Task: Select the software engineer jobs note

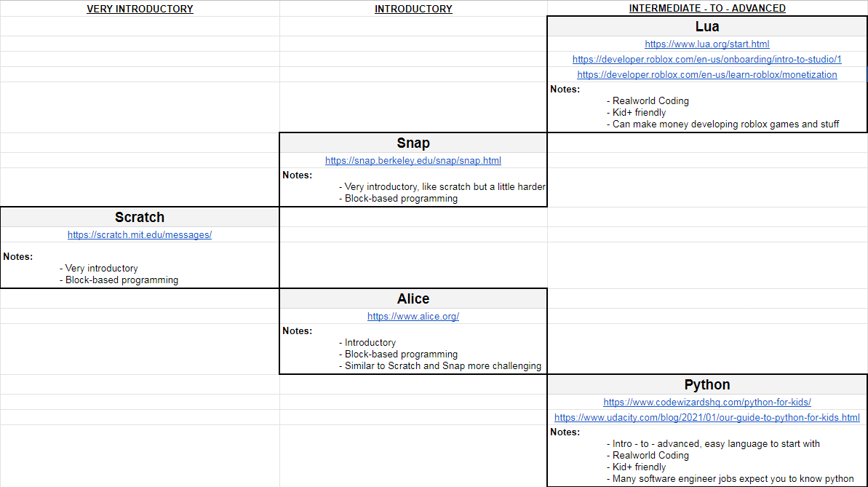Action: pyautogui.click(x=733, y=479)
